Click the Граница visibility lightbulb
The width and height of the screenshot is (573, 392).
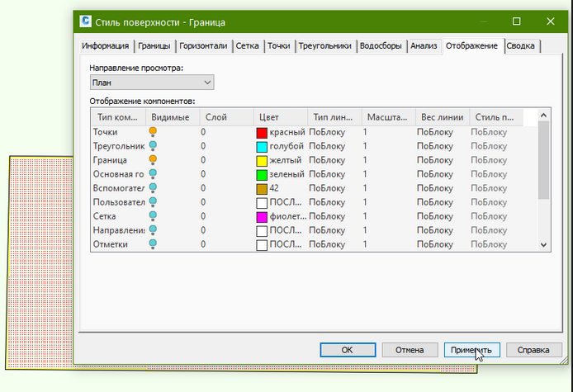[153, 160]
